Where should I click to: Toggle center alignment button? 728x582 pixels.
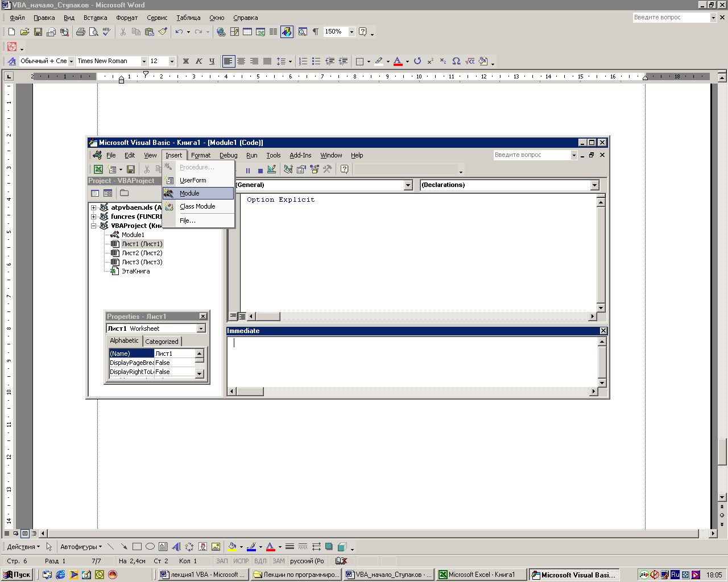tap(241, 61)
